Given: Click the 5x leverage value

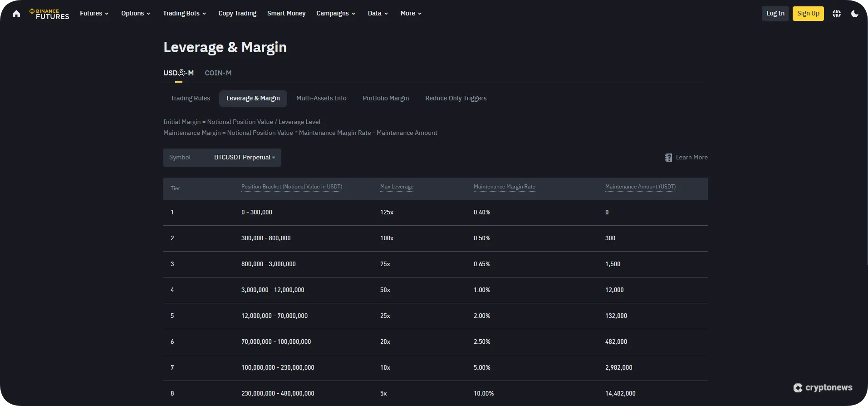Looking at the screenshot, I should click(x=383, y=394).
